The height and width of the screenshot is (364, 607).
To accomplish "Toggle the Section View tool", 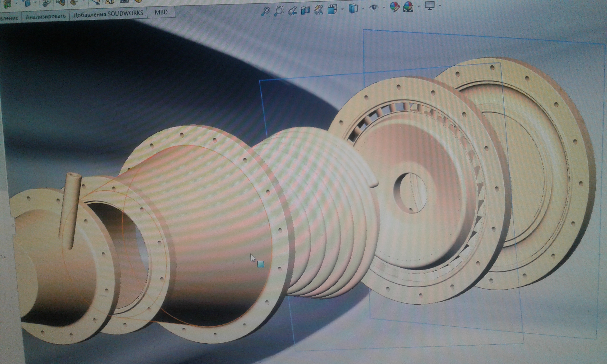I will point(305,10).
